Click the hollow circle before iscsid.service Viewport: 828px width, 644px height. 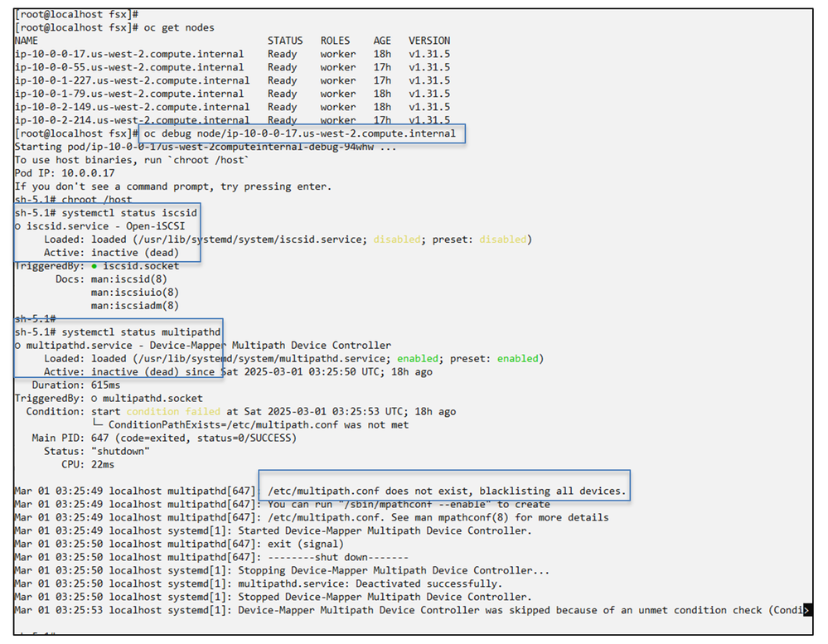(18, 226)
